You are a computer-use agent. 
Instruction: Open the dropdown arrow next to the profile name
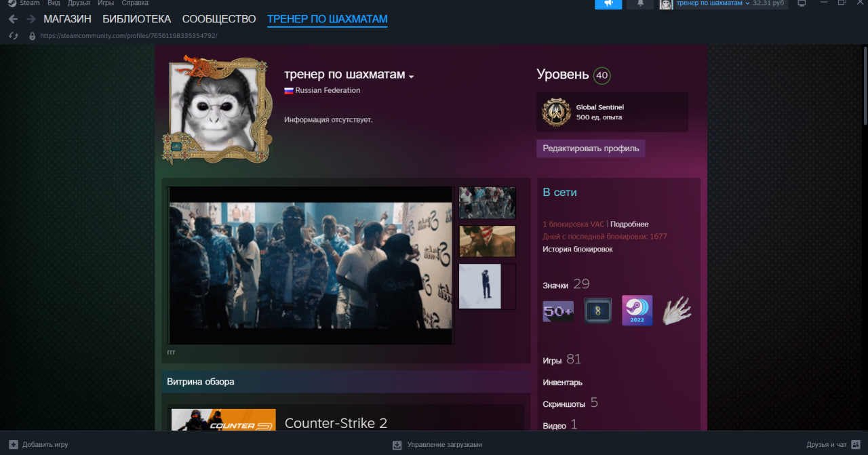411,76
